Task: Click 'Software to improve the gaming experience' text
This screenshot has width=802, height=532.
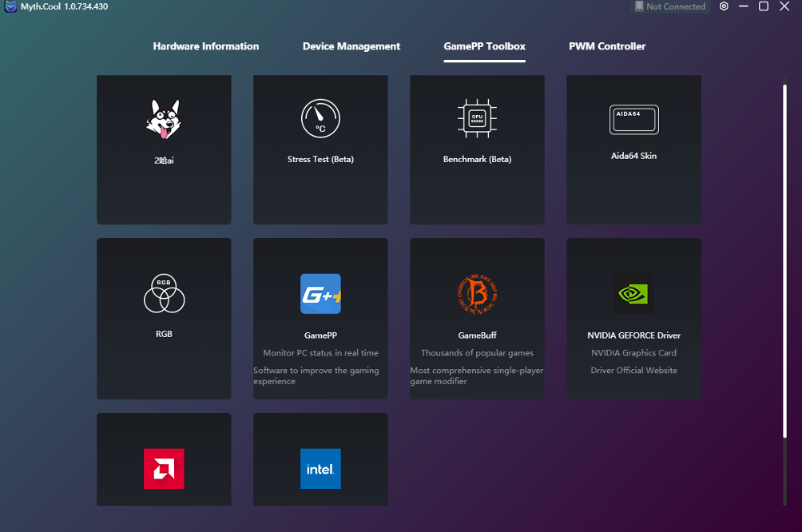Action: (x=316, y=375)
